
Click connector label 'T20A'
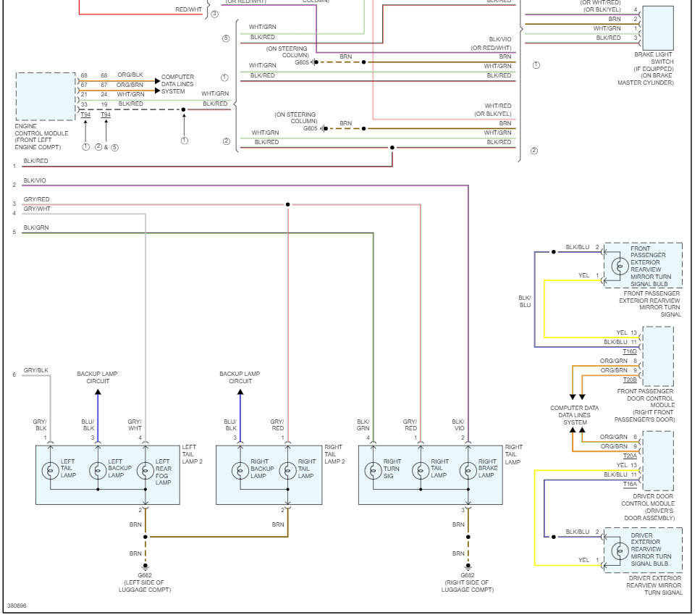(x=630, y=456)
